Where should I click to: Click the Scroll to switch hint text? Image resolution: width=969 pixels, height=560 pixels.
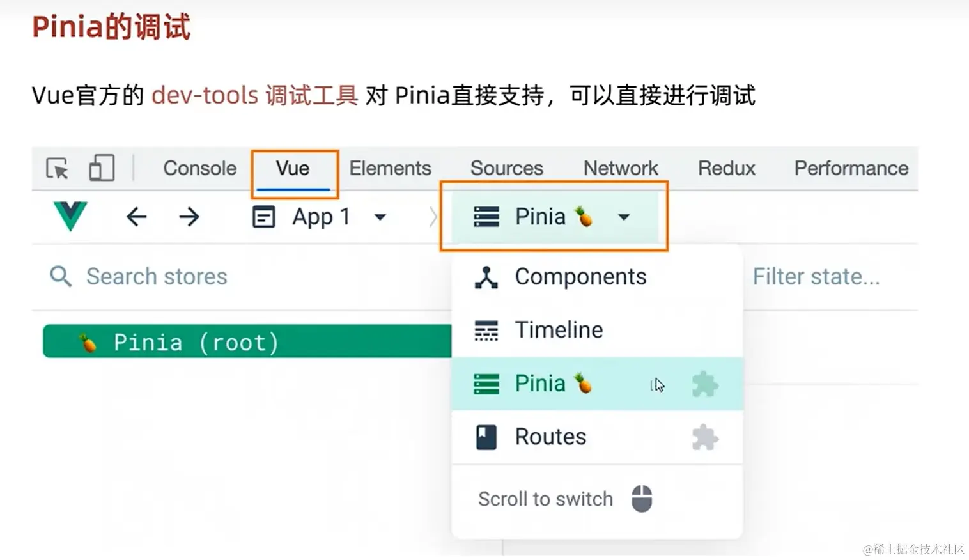coord(546,499)
